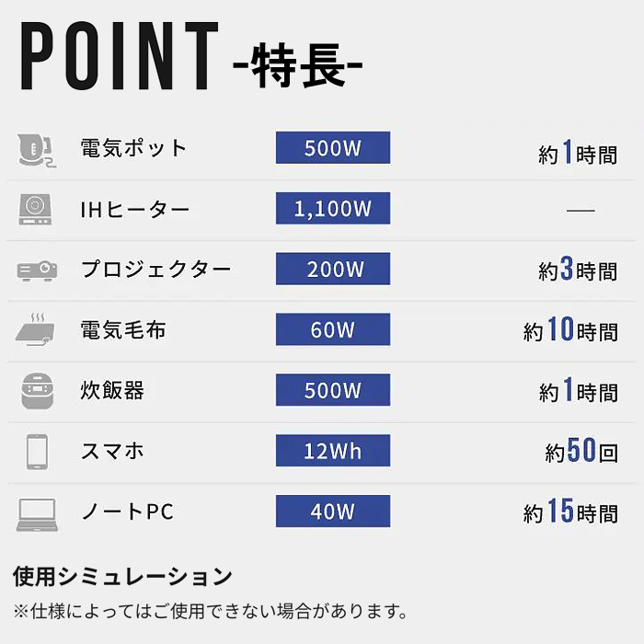Click the POINT heading text
Screen dimensions: 644x644
click(x=120, y=56)
